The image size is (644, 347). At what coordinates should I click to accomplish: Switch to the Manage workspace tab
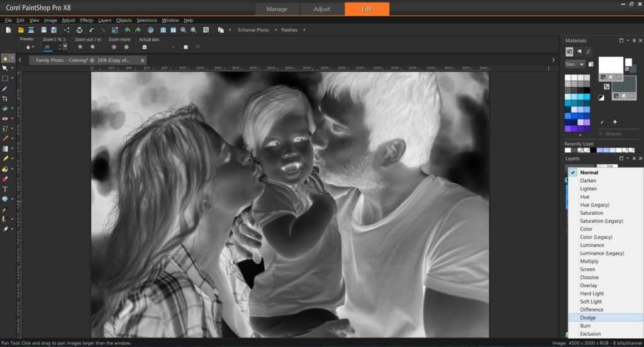pyautogui.click(x=277, y=9)
